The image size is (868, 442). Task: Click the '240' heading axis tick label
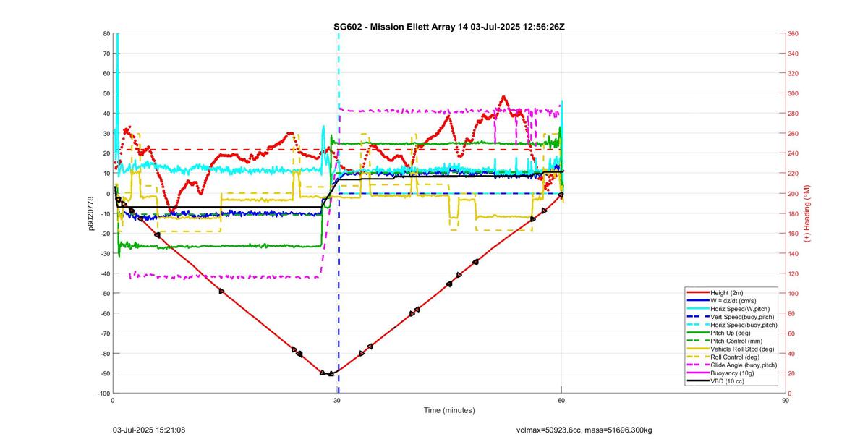coord(793,153)
